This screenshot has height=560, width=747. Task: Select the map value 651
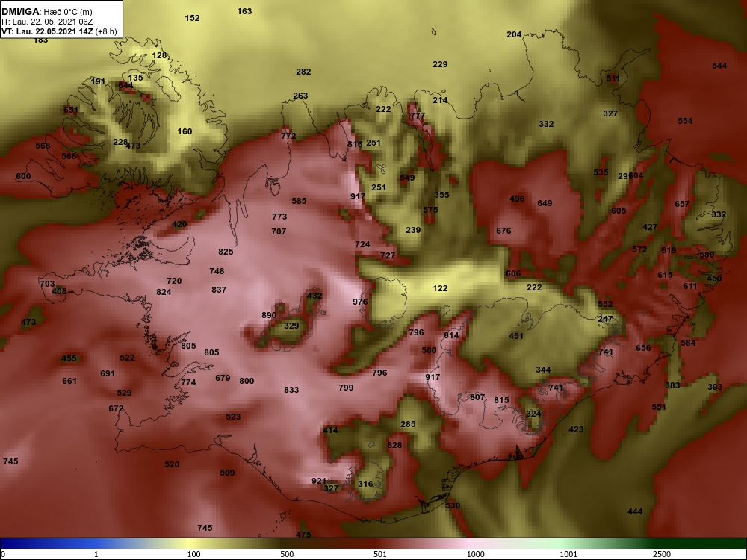(x=71, y=110)
